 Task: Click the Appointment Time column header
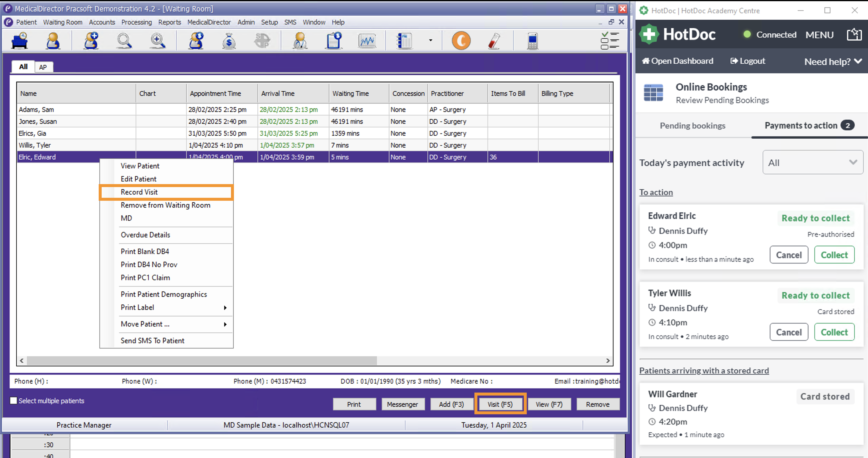222,93
